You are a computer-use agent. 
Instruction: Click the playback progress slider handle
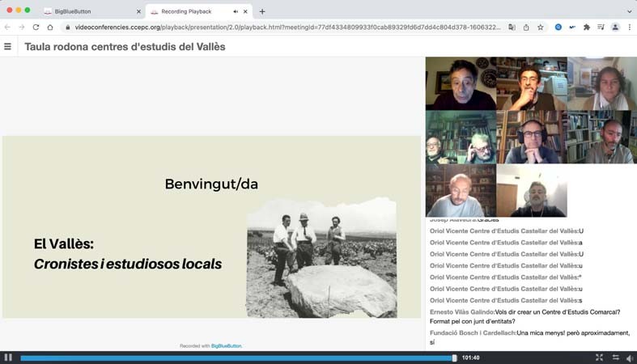(x=454, y=358)
